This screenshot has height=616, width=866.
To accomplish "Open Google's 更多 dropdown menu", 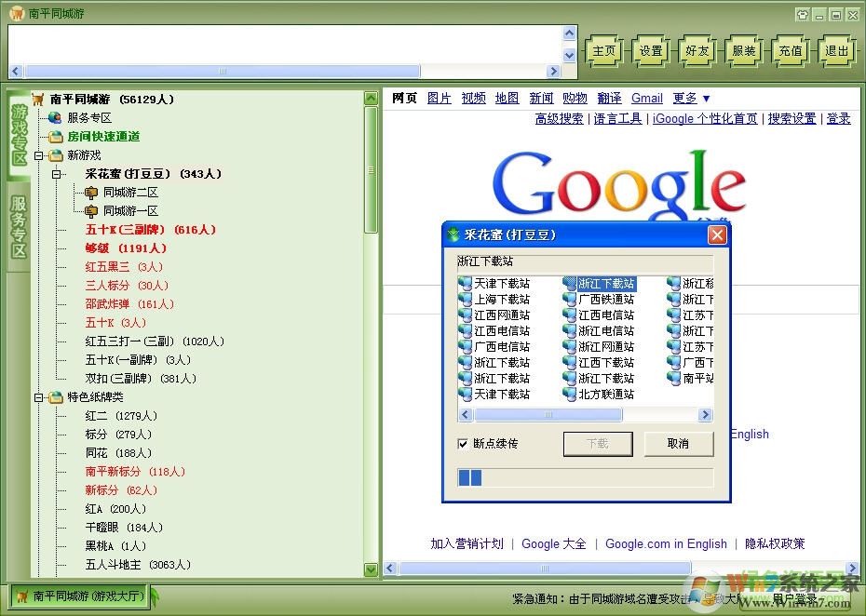I will 691,98.
